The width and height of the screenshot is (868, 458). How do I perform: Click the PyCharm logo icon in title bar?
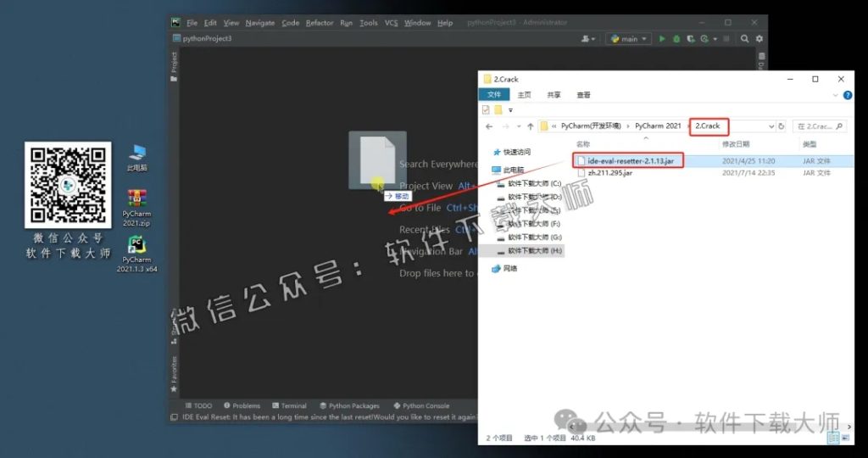[x=175, y=23]
